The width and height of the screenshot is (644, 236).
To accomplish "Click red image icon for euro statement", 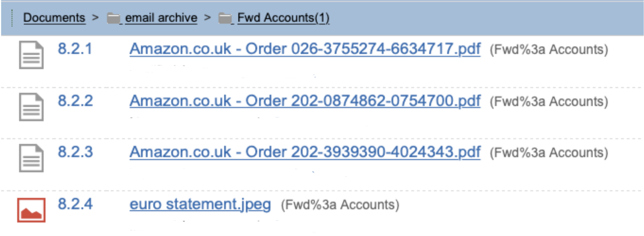I will 31,210.
